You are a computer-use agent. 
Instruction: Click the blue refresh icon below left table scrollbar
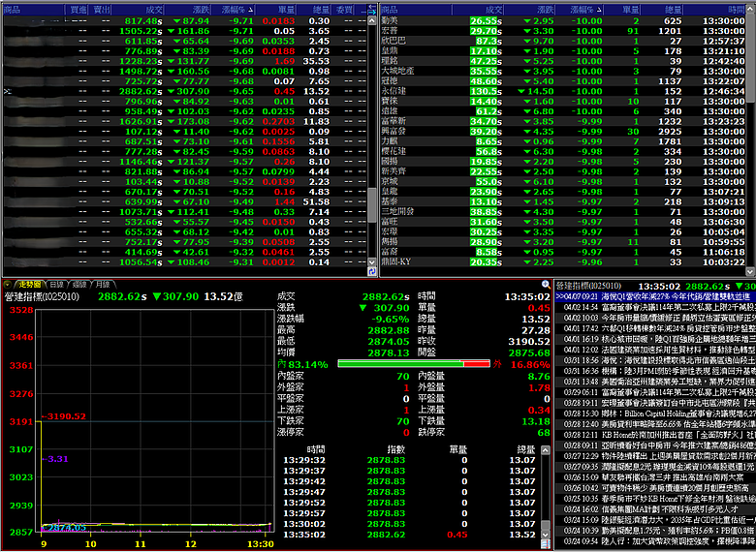pos(372,272)
